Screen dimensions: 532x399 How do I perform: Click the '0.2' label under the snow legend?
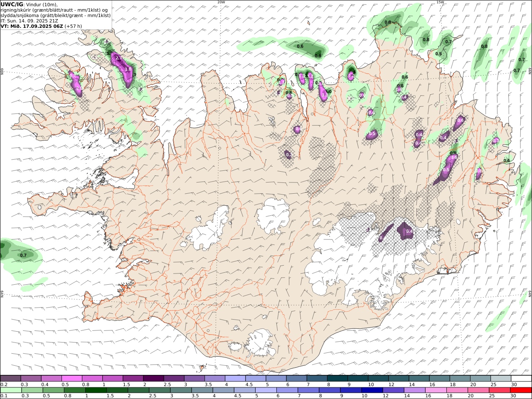pyautogui.click(x=4, y=384)
